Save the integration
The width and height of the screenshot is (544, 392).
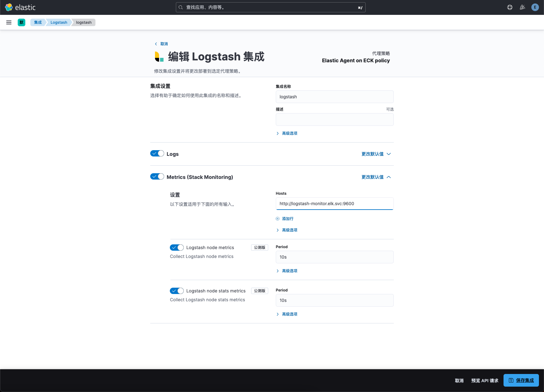coord(521,380)
